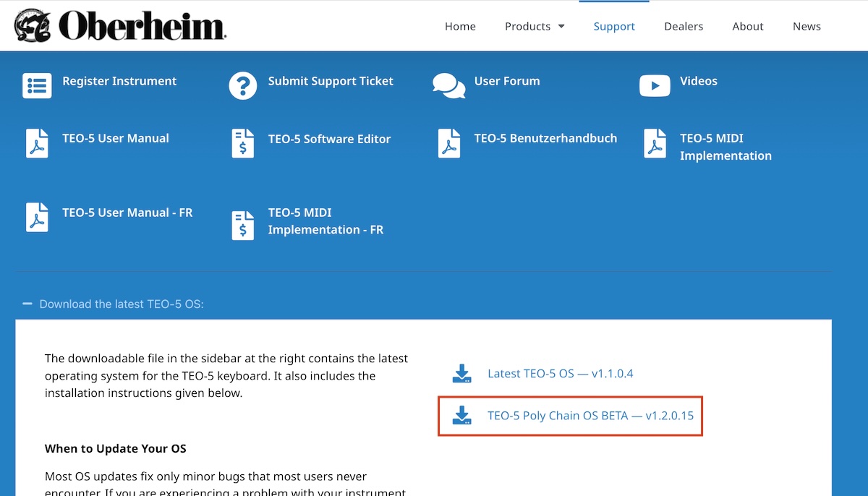Click the Oberheim logo
This screenshot has height=496, width=868.
point(120,26)
